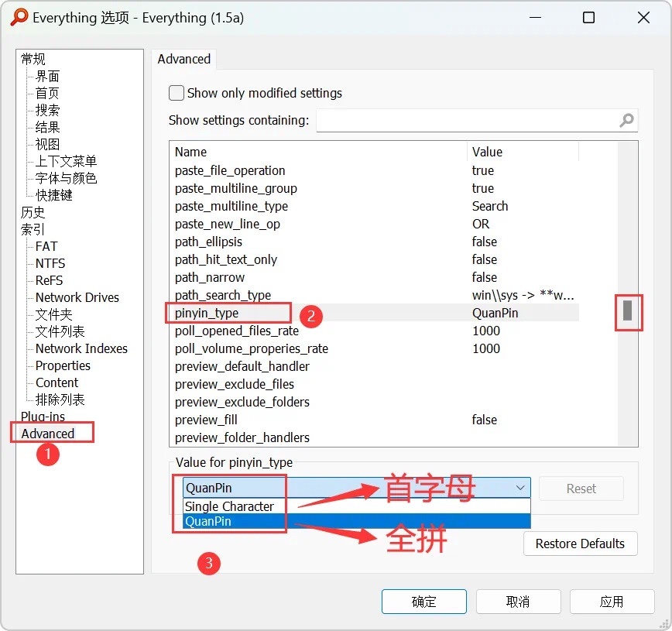Maximize the Everything options window
This screenshot has height=631, width=672.
point(589,18)
